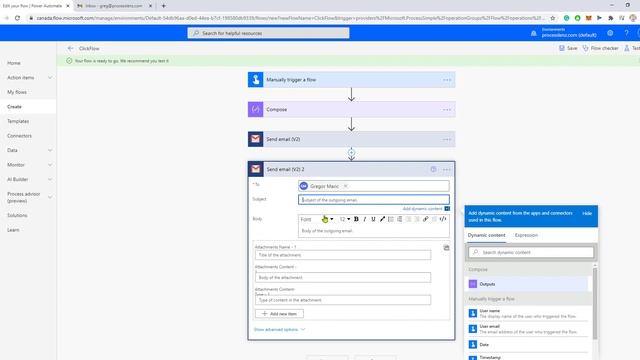Viewport: 640px width, 360px height.
Task: Switch to the Expression tab
Action: [526, 235]
